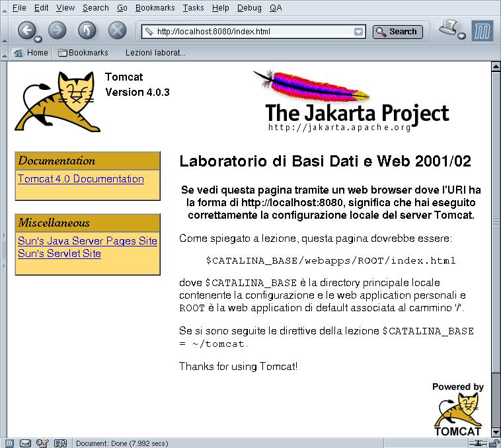This screenshot has width=501, height=448.
Task: Click the Forward navigation arrow button
Action: pos(58,30)
